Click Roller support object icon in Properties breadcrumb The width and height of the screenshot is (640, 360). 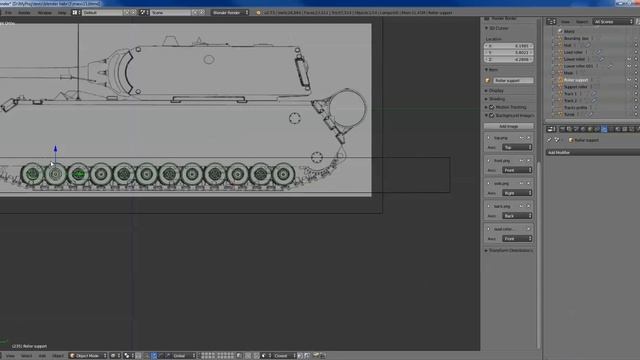pyautogui.click(x=571, y=140)
